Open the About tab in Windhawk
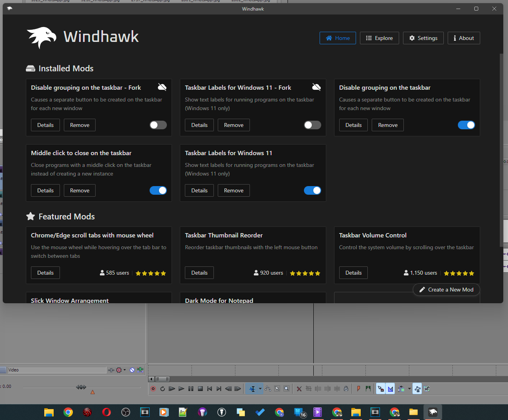The width and height of the screenshot is (508, 420). tap(464, 38)
